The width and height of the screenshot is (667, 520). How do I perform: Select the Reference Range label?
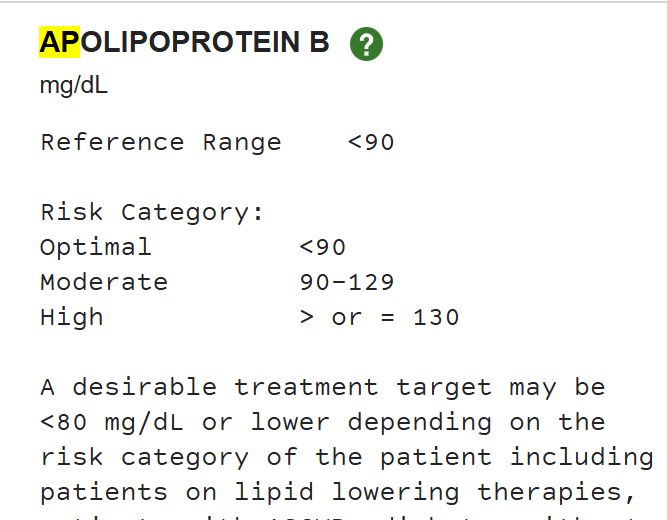161,142
